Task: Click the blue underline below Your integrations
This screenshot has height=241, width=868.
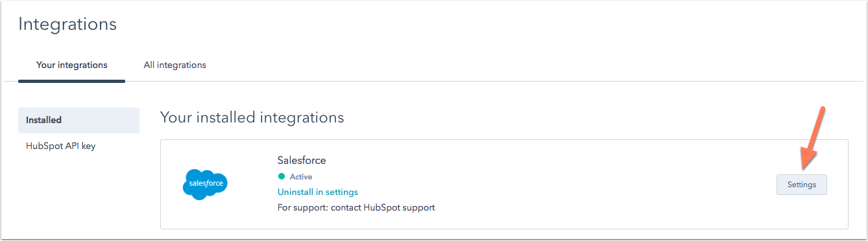Action: pyautogui.click(x=71, y=81)
